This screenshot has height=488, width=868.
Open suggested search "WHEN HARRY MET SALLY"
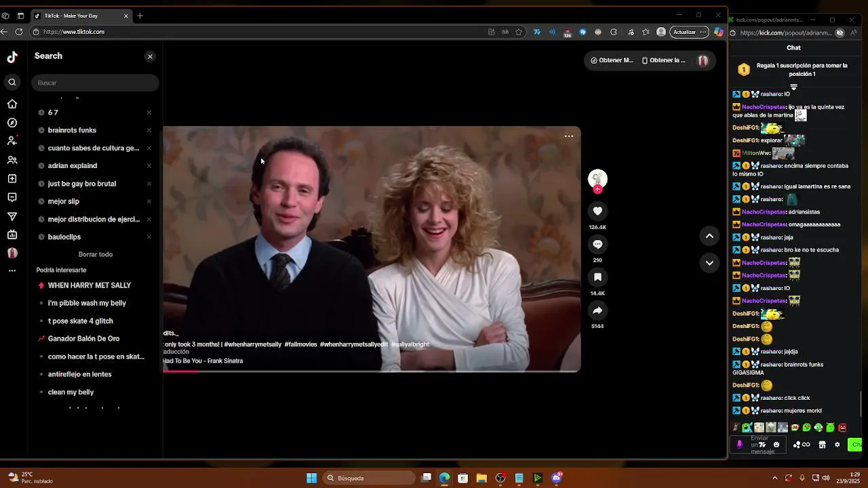90,285
